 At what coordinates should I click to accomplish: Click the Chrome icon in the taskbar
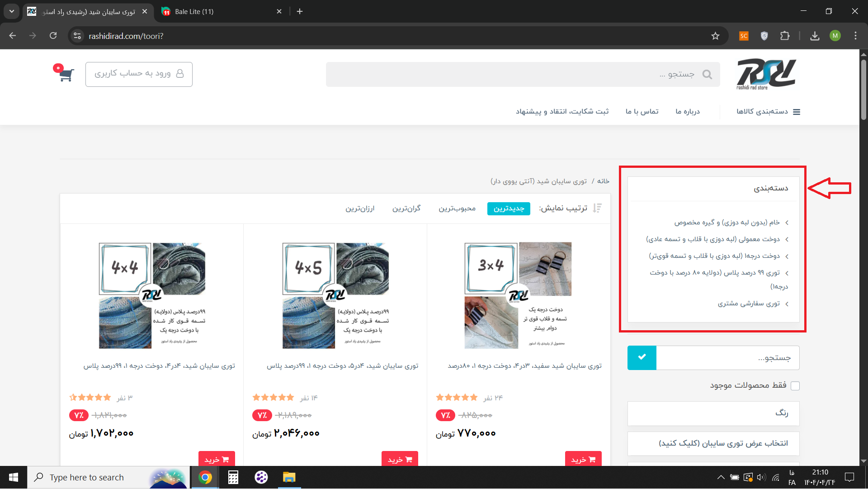(x=205, y=477)
